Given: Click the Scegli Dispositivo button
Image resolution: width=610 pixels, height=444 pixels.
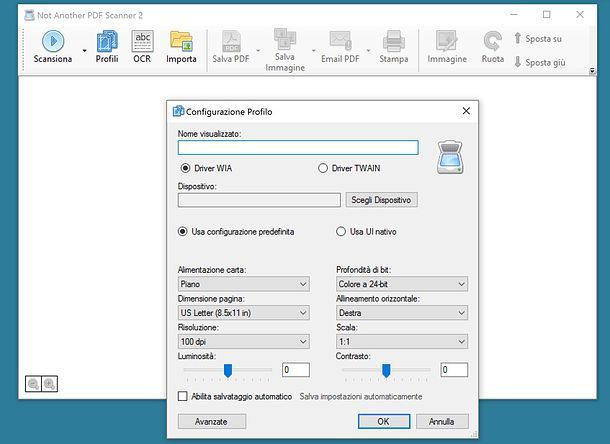Looking at the screenshot, I should pyautogui.click(x=381, y=200).
